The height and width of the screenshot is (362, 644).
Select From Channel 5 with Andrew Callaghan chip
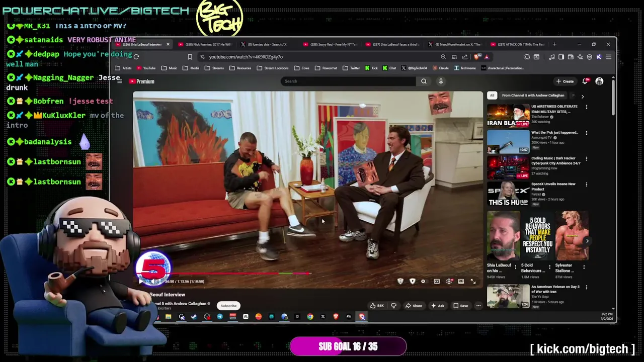pyautogui.click(x=533, y=96)
